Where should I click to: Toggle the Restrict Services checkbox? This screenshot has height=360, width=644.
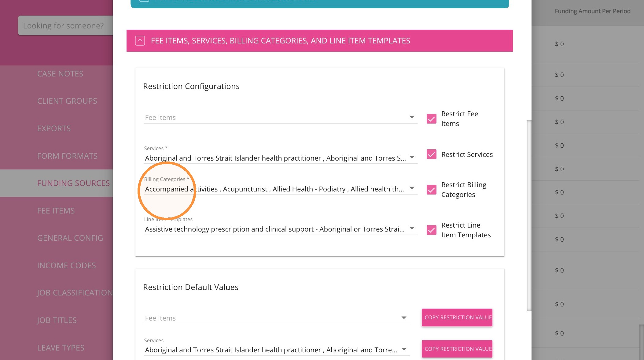(x=431, y=154)
